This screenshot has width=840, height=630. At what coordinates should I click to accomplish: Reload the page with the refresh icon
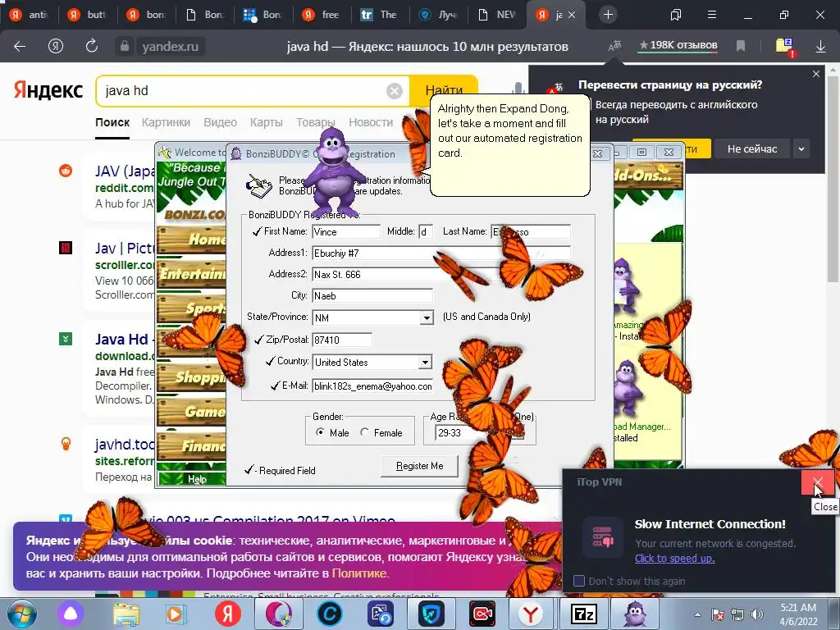pyautogui.click(x=92, y=46)
